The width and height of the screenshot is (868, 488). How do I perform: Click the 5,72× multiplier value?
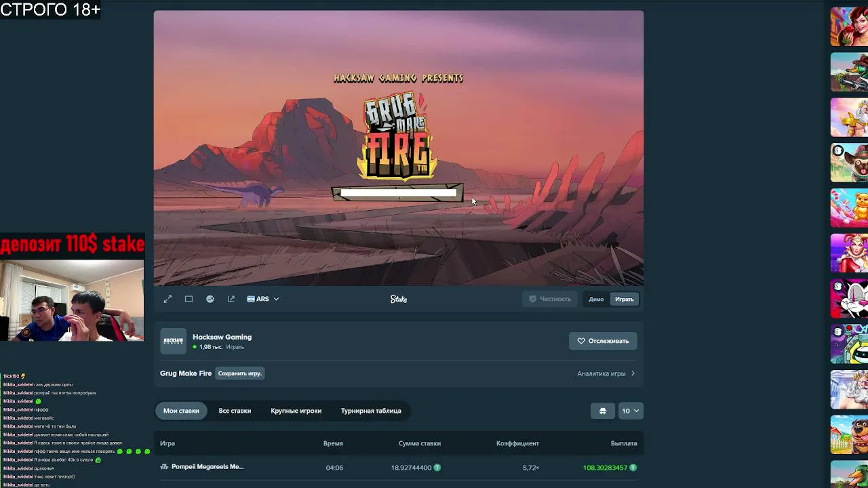click(531, 468)
